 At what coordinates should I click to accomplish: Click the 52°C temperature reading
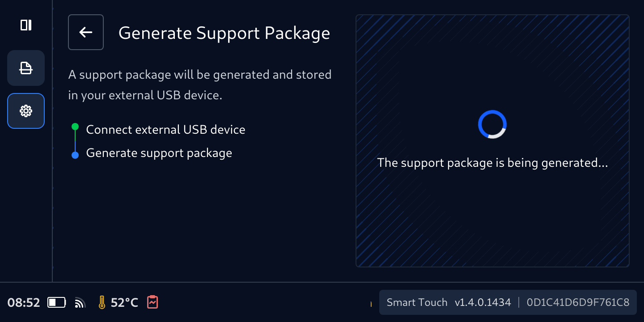click(124, 303)
